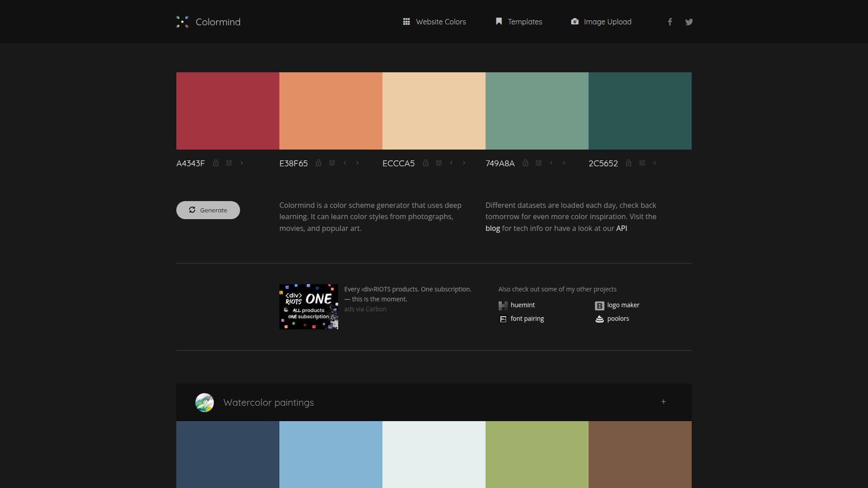Open Image Upload page
Screen dimensions: 868x488
tap(601, 22)
